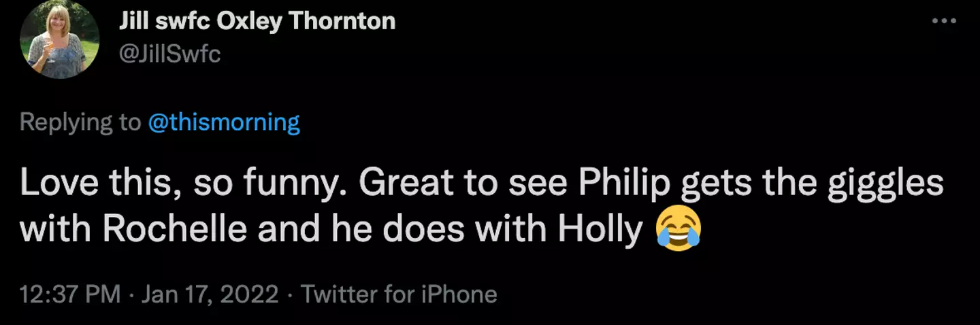Open the three-dot more options menu
The height and width of the screenshot is (325, 980).
[x=943, y=22]
